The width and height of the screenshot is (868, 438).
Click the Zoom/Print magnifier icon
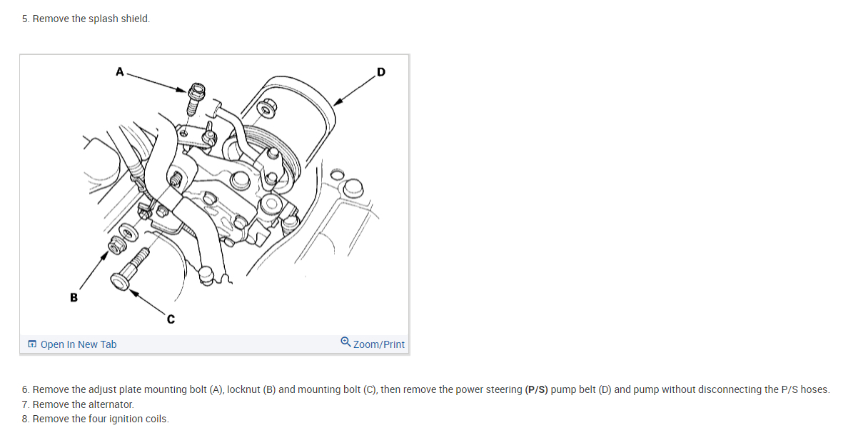coord(345,342)
